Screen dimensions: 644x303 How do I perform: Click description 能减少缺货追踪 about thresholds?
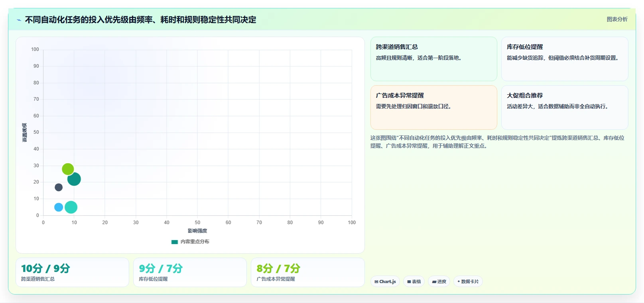tap(563, 58)
